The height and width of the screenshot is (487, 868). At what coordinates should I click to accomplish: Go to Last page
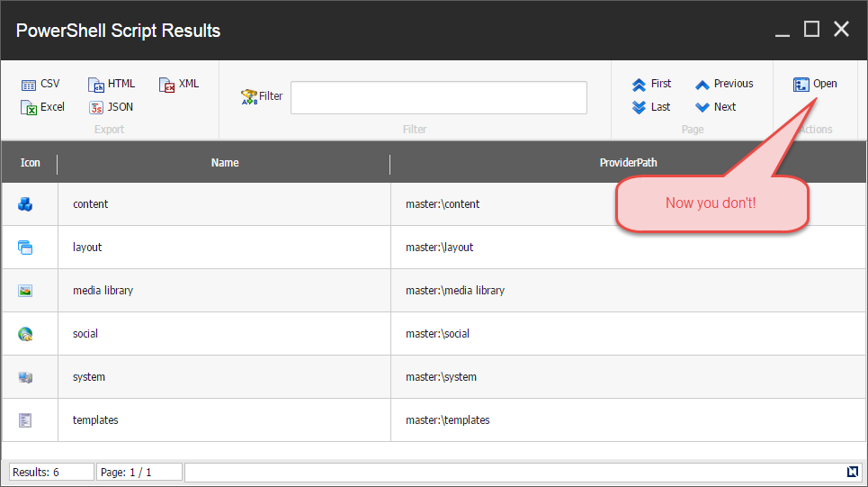click(651, 107)
